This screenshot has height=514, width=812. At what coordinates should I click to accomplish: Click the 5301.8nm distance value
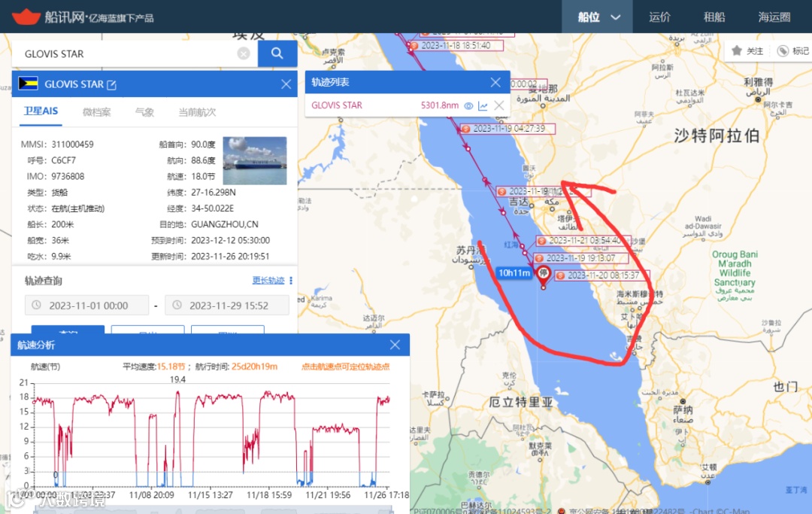[x=440, y=105]
